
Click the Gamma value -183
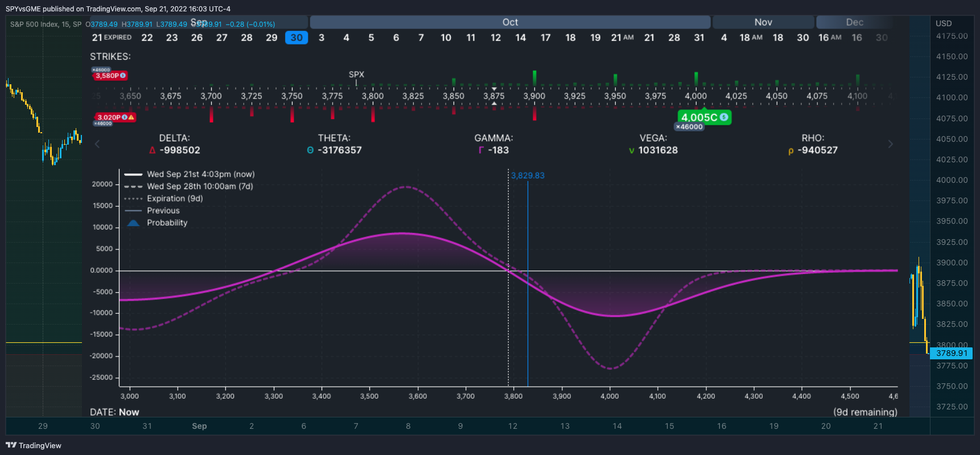(499, 150)
